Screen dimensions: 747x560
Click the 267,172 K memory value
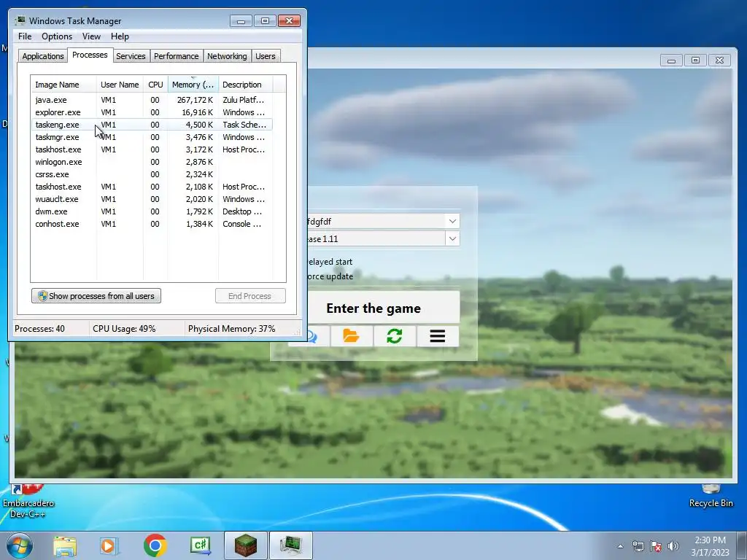[x=195, y=100]
